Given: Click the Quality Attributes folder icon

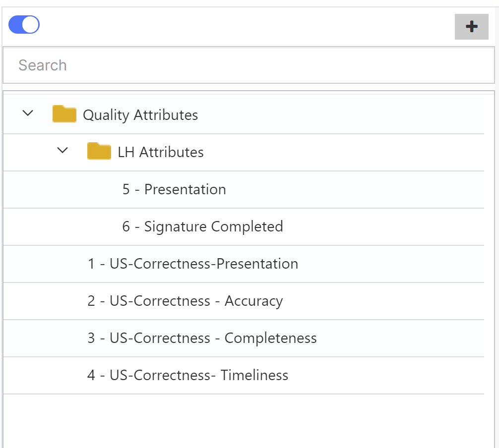Looking at the screenshot, I should [x=64, y=114].
